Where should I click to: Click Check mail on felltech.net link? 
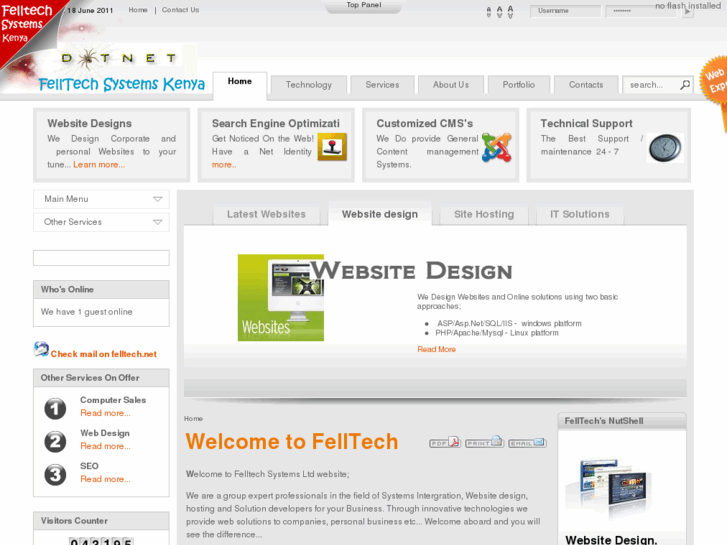click(103, 354)
